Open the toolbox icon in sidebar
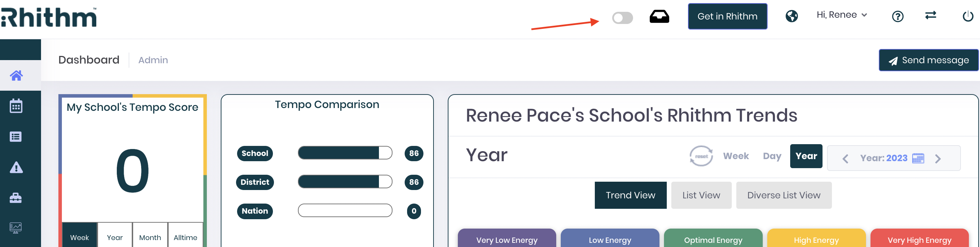 point(16,198)
